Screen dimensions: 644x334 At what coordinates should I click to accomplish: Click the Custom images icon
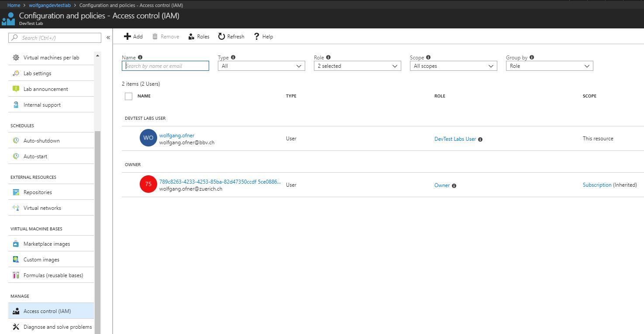tap(16, 260)
